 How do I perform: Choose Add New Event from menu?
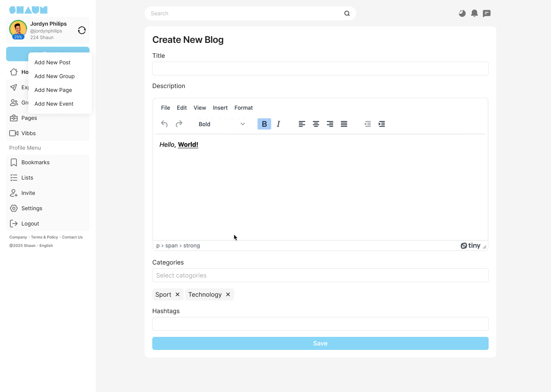pyautogui.click(x=54, y=104)
